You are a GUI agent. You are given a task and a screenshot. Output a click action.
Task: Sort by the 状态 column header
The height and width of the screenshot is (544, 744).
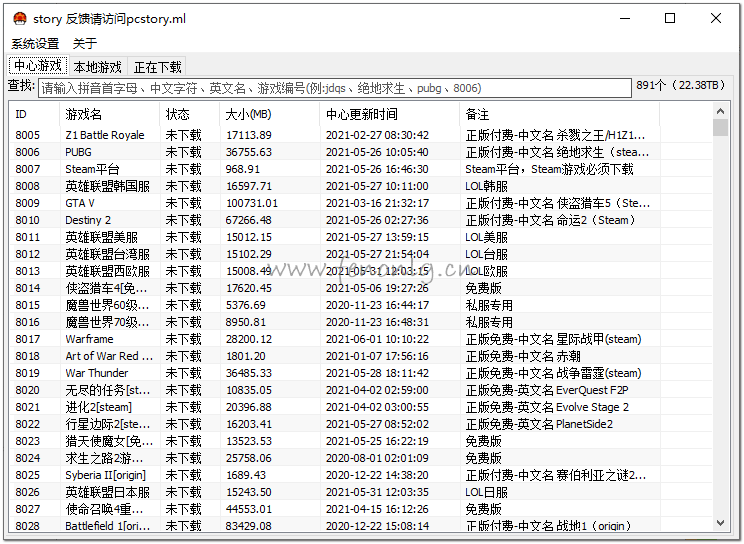click(190, 114)
